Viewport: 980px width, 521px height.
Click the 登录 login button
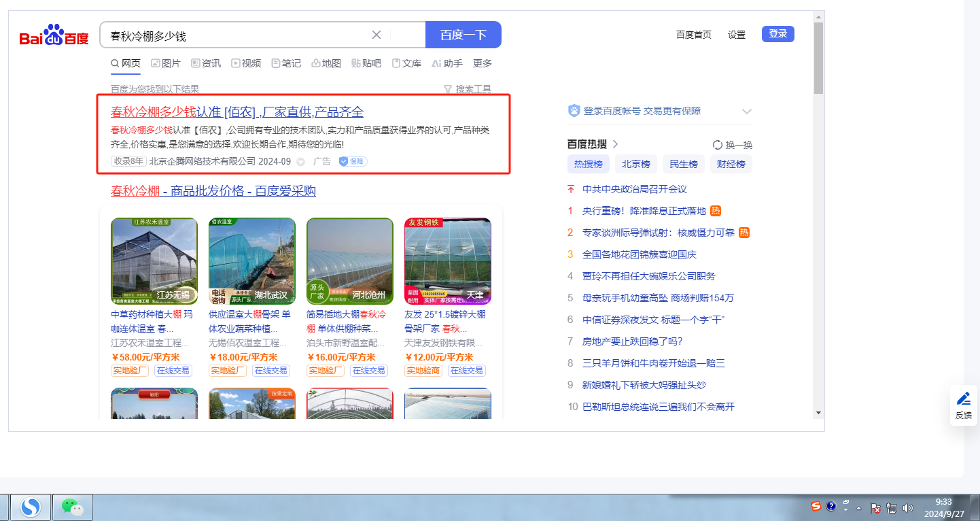778,34
